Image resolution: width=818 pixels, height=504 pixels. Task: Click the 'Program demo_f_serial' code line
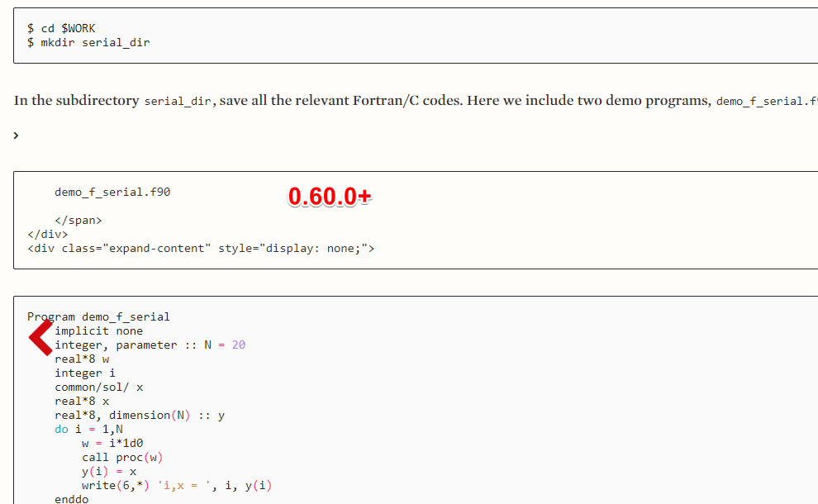(98, 316)
